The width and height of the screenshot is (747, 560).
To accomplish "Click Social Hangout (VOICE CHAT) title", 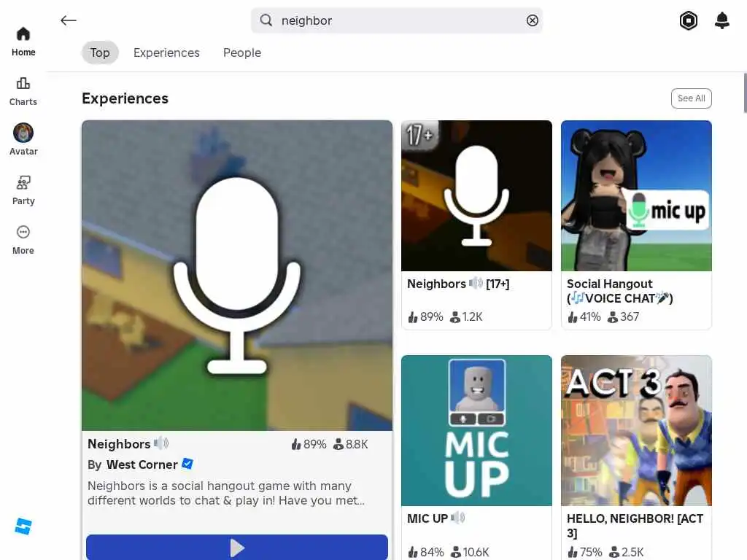I will 619,291.
